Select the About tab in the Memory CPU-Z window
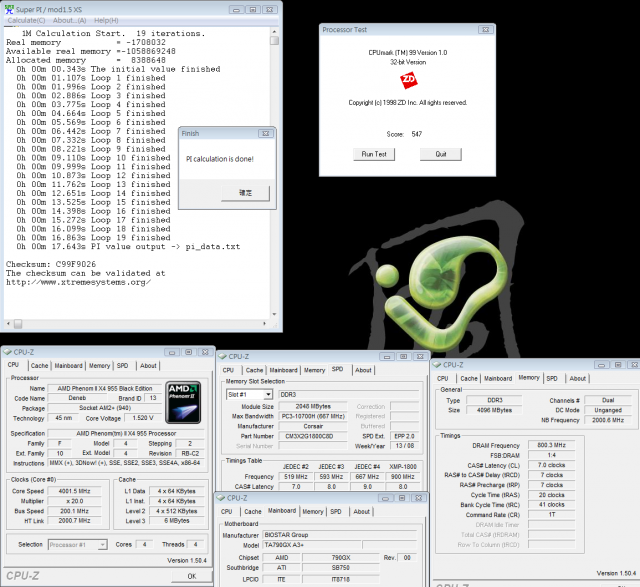 [578, 378]
